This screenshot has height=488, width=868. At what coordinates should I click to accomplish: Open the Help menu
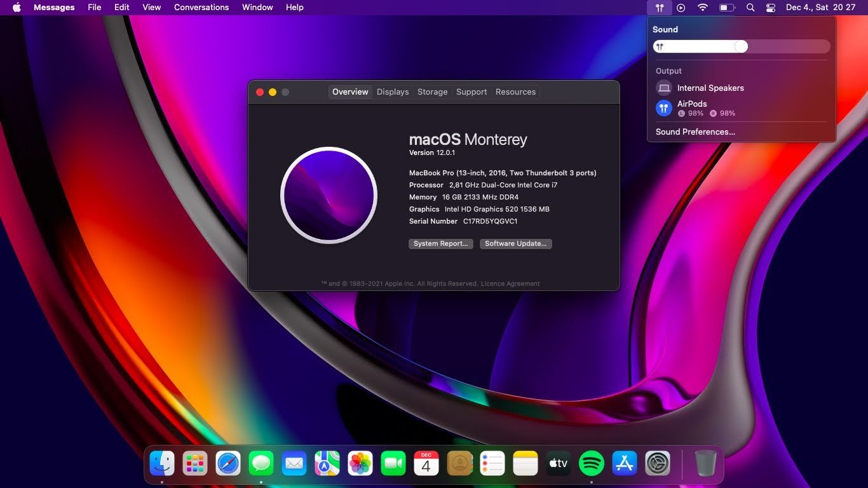[295, 7]
